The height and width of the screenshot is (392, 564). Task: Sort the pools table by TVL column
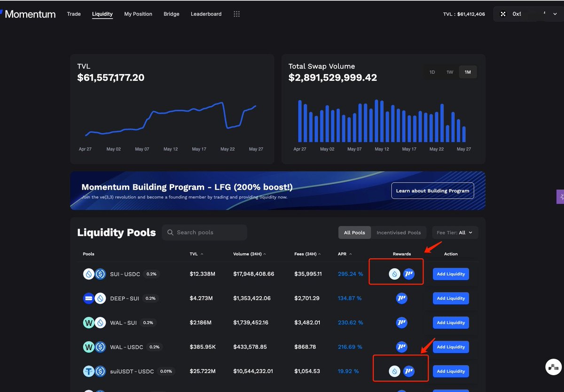(196, 254)
